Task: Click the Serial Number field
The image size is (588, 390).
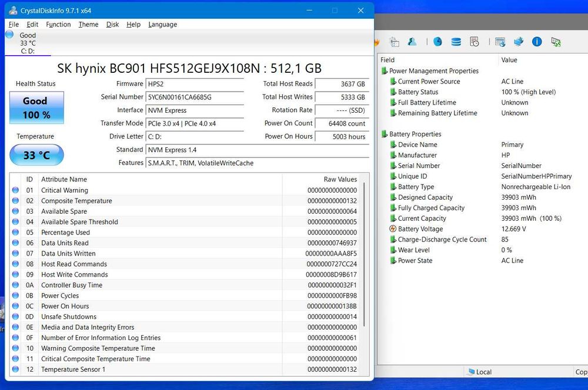Action: [195, 97]
